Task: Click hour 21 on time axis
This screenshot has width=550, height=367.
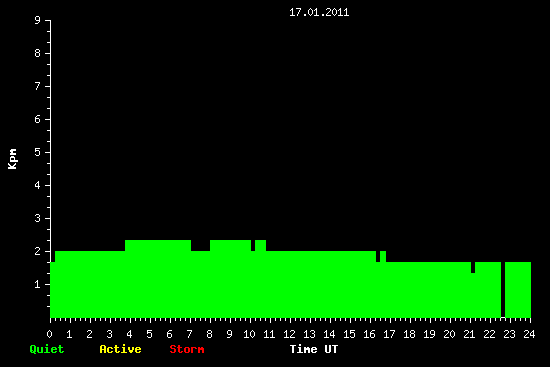Action: pyautogui.click(x=469, y=334)
